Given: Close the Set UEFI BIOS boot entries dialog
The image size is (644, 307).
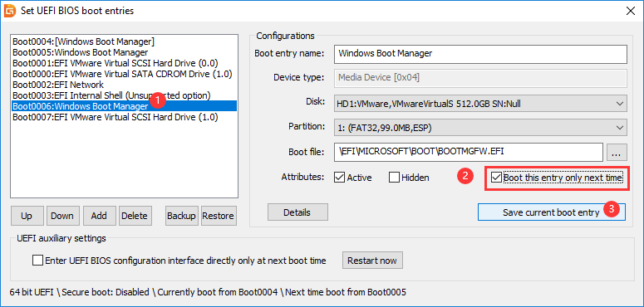Looking at the screenshot, I should pyautogui.click(x=631, y=11).
